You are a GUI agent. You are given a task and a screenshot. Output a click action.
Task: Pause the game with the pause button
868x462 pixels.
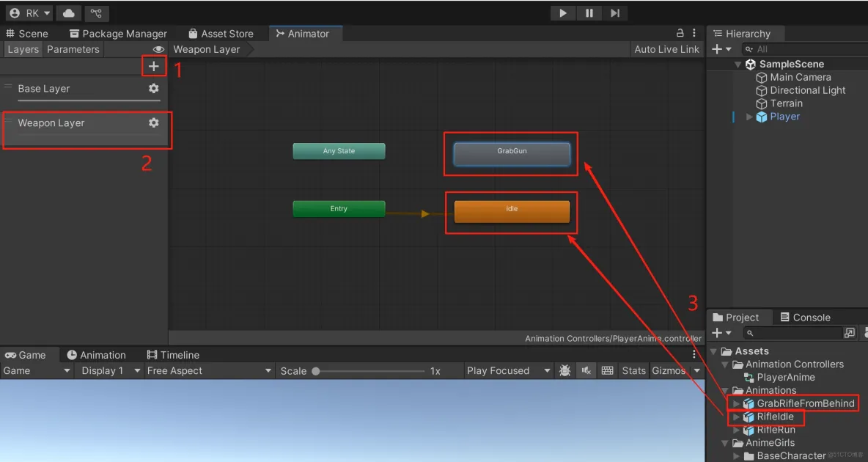tap(589, 12)
